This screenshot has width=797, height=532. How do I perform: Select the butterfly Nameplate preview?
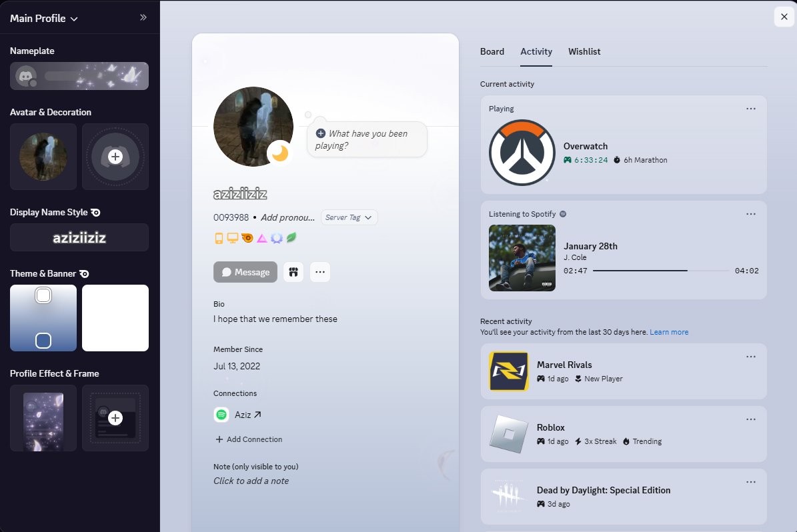click(x=79, y=76)
